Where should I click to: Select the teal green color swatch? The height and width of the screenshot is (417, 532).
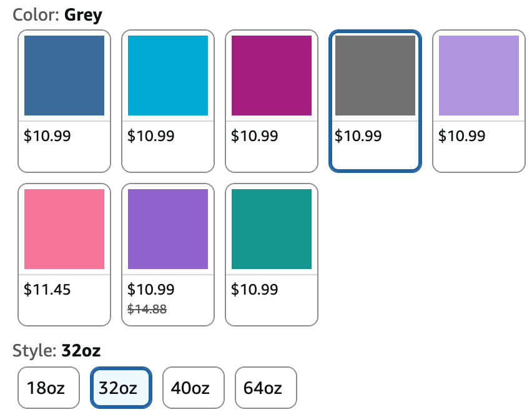[x=272, y=229]
